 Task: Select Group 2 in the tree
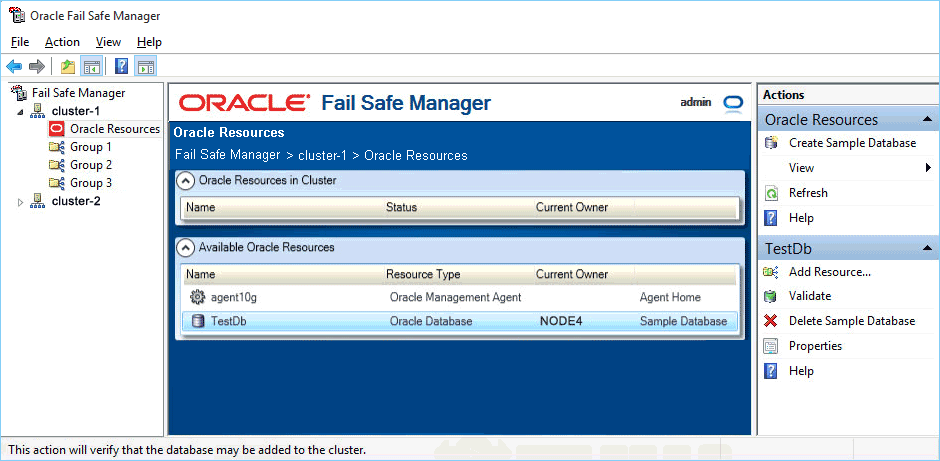90,165
